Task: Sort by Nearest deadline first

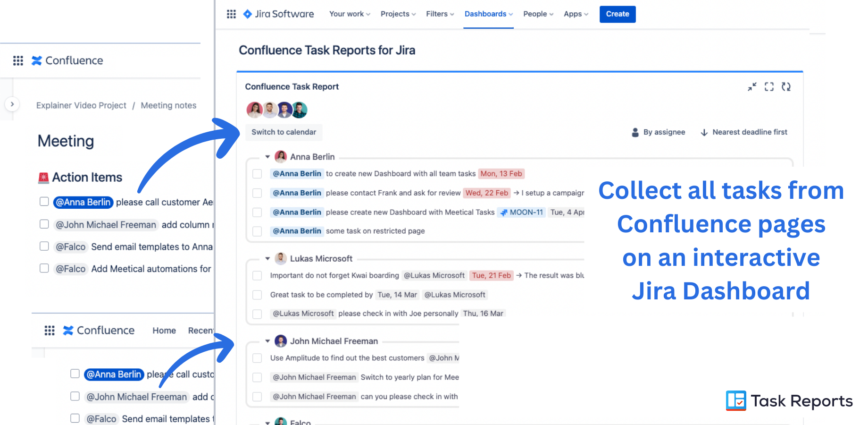Action: click(744, 132)
